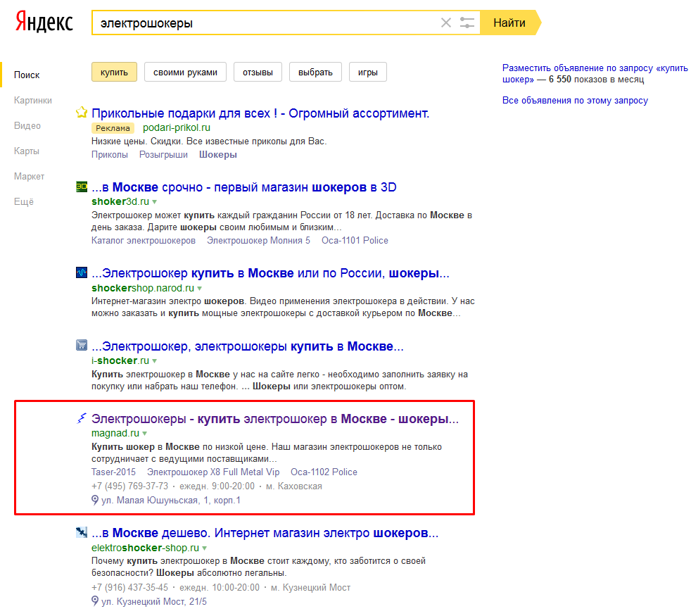Switch to Картинки search

(x=33, y=101)
